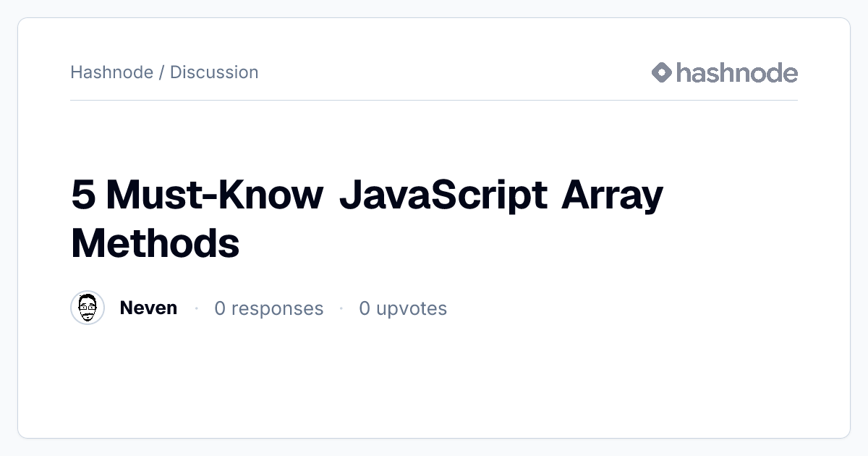This screenshot has height=456, width=868.
Task: Click the dot separator before "0 upvotes"
Action: (341, 308)
